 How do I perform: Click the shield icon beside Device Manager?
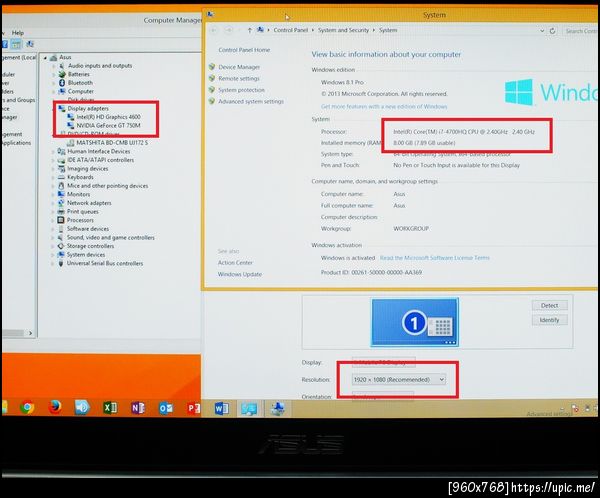pos(212,67)
